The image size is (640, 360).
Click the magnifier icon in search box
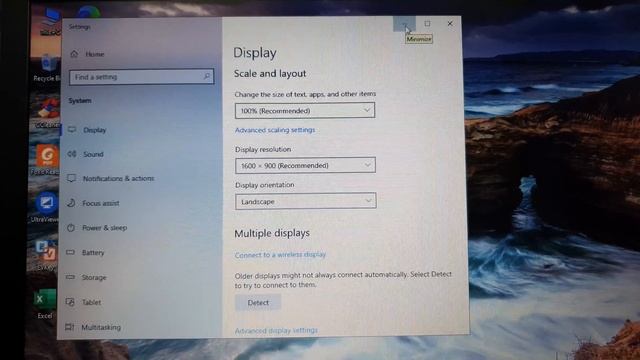tap(207, 76)
